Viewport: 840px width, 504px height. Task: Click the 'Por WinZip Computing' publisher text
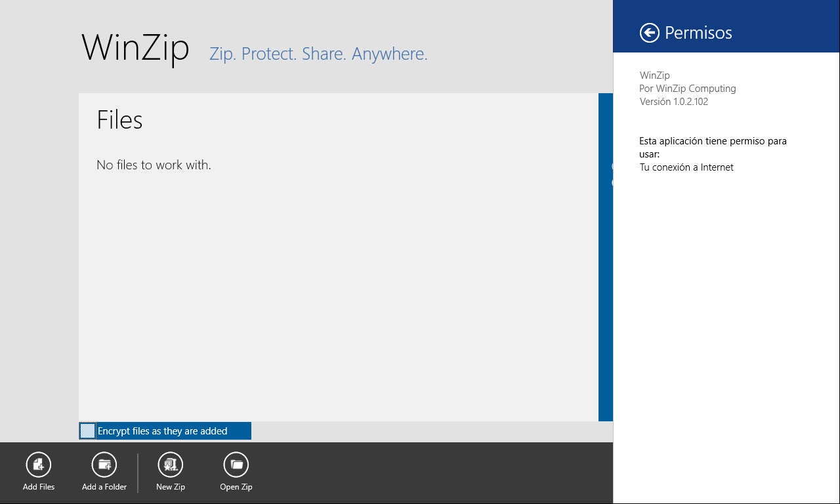tap(688, 89)
